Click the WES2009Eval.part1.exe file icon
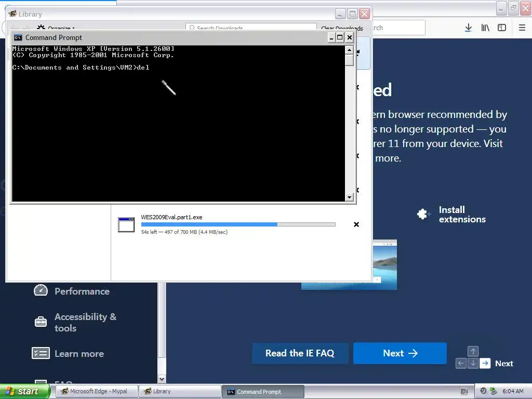The height and width of the screenshot is (399, 532). coord(126,224)
